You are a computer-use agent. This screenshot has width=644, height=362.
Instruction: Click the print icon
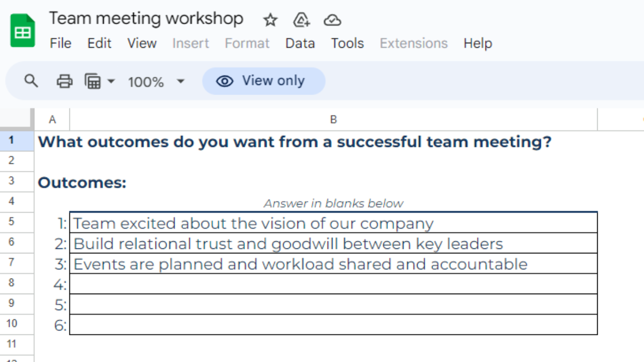pyautogui.click(x=64, y=81)
